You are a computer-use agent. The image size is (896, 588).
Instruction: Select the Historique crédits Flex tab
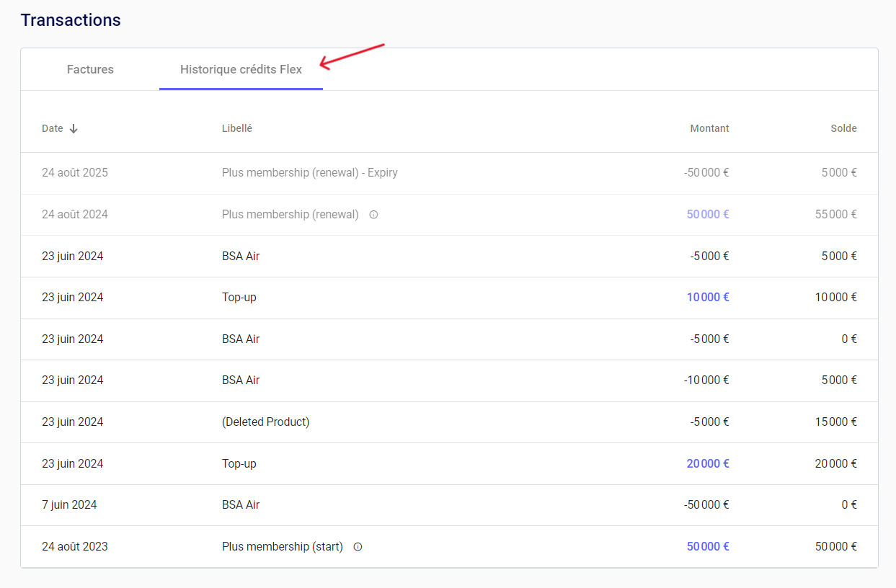tap(241, 70)
